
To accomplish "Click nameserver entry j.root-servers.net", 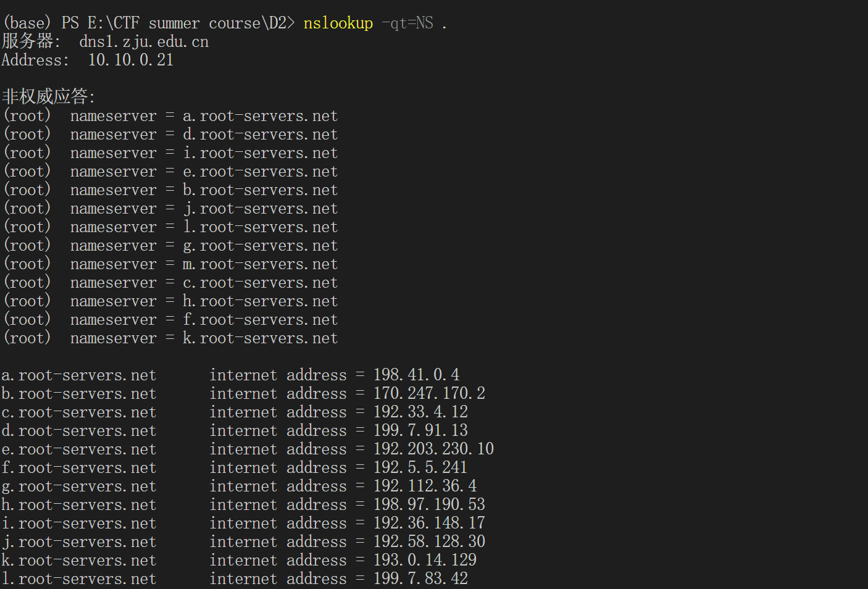I will (x=260, y=209).
